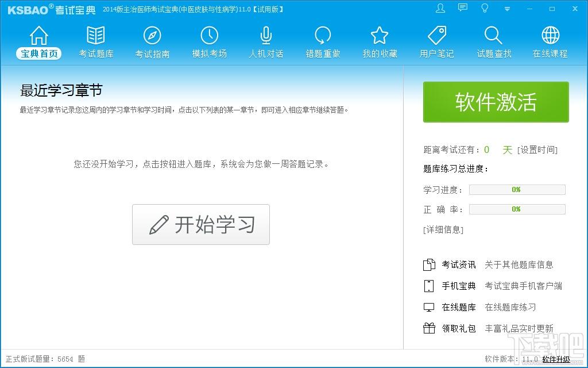Screen dimensions: 588x368
Task: Click the 软件升级 software upgrade link
Action: tap(556, 359)
